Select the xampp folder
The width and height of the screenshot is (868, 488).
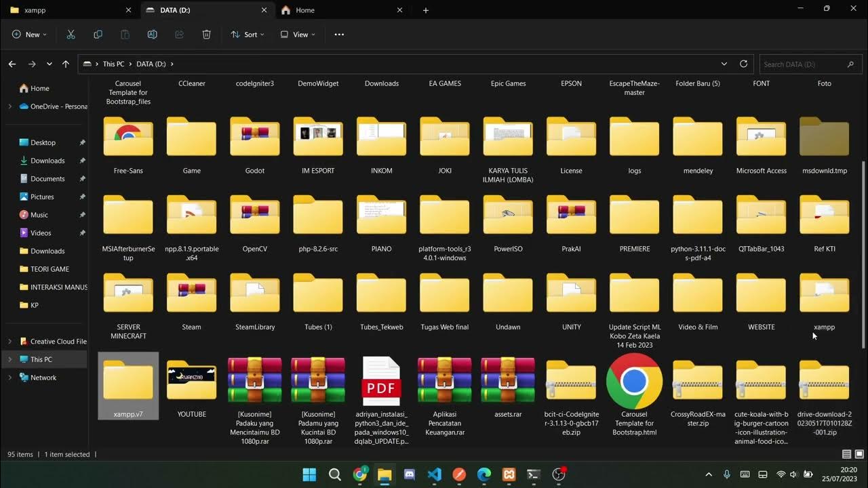pos(825,302)
